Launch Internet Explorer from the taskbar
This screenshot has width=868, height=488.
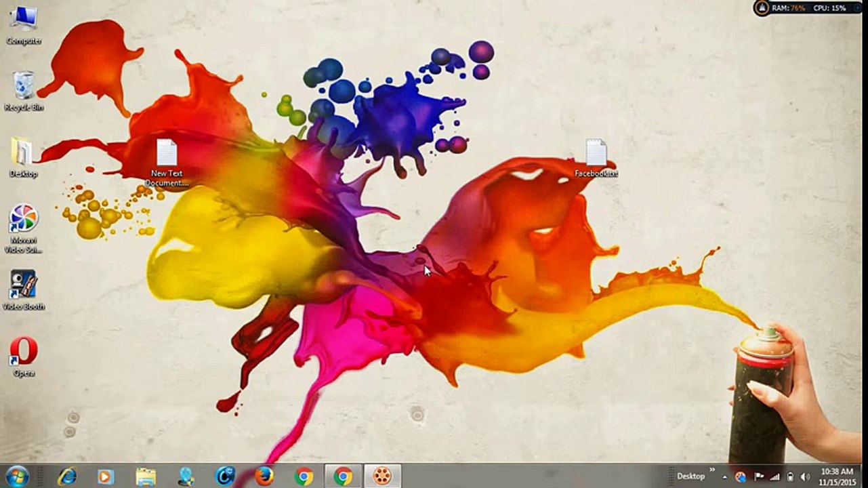click(66, 476)
